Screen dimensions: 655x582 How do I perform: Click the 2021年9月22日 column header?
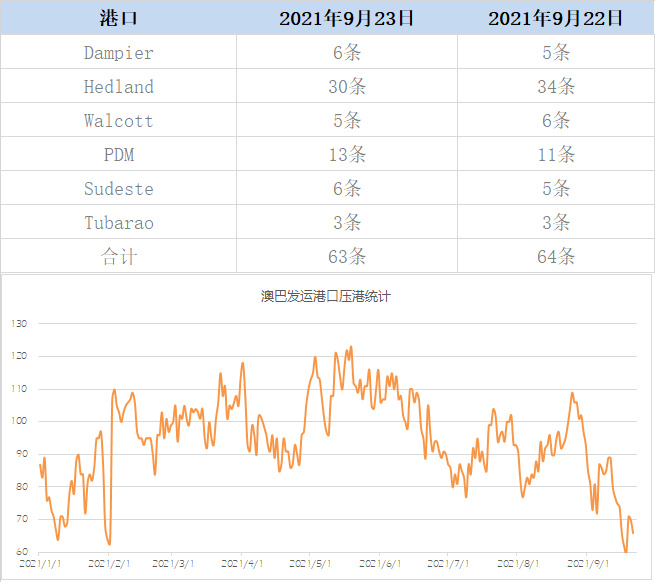tap(556, 18)
